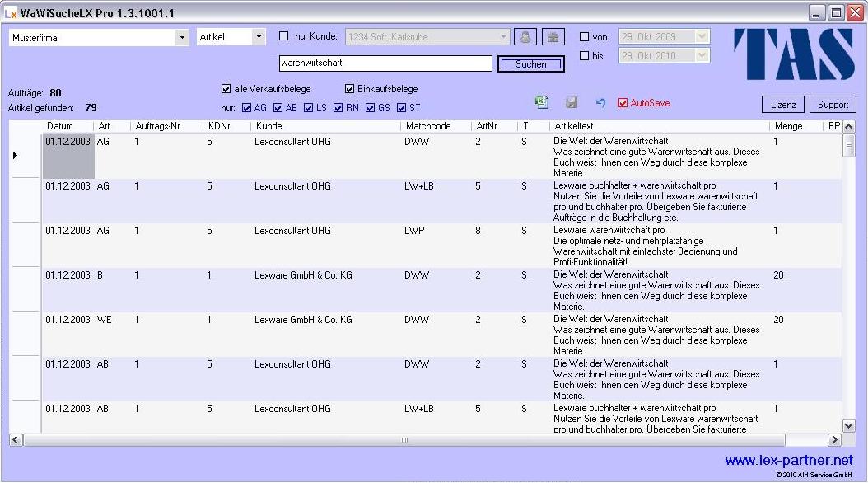Screen dimensions: 868x483
Task: Click the 'Artikel gefunden' count '79'
Action: click(91, 108)
